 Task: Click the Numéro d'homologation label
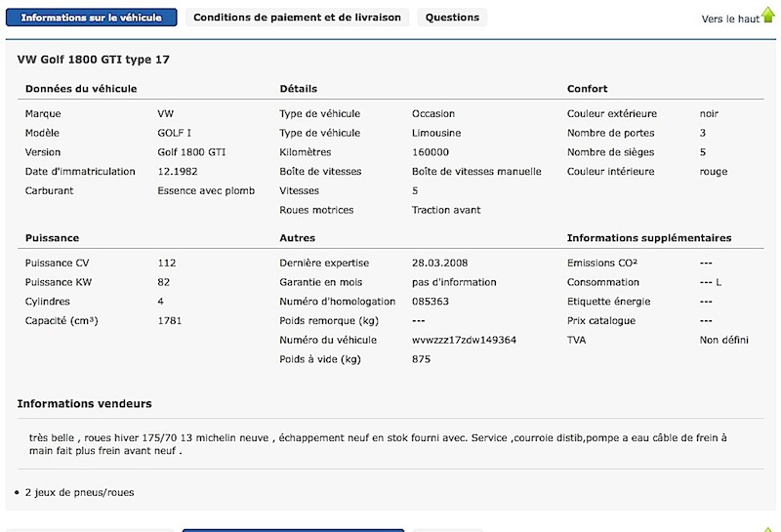(x=337, y=302)
